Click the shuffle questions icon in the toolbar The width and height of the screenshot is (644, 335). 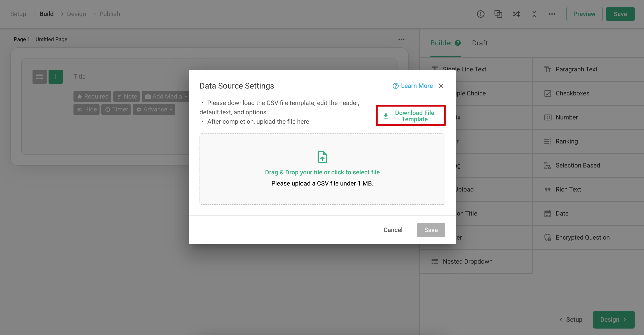pyautogui.click(x=516, y=14)
